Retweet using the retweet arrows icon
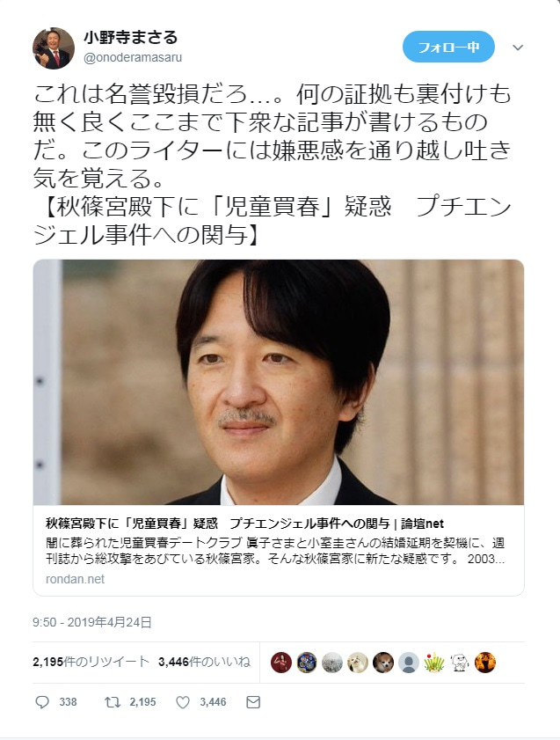 tap(113, 702)
